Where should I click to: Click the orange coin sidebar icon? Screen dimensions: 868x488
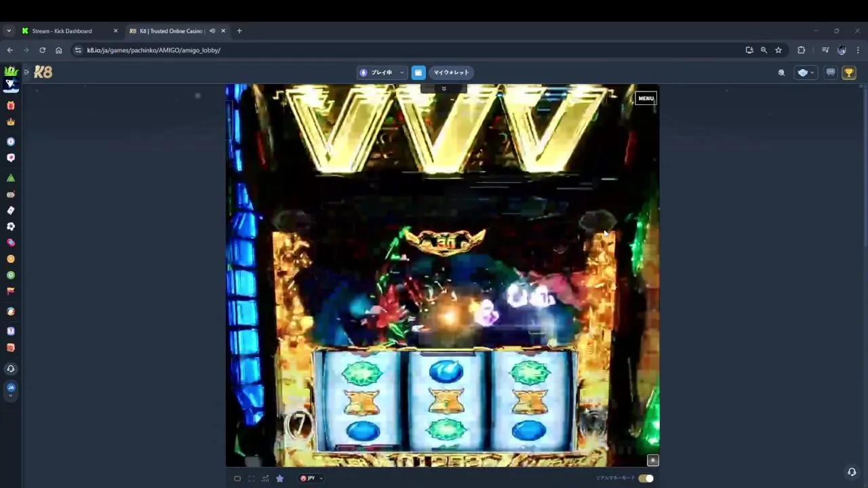pos(10,259)
